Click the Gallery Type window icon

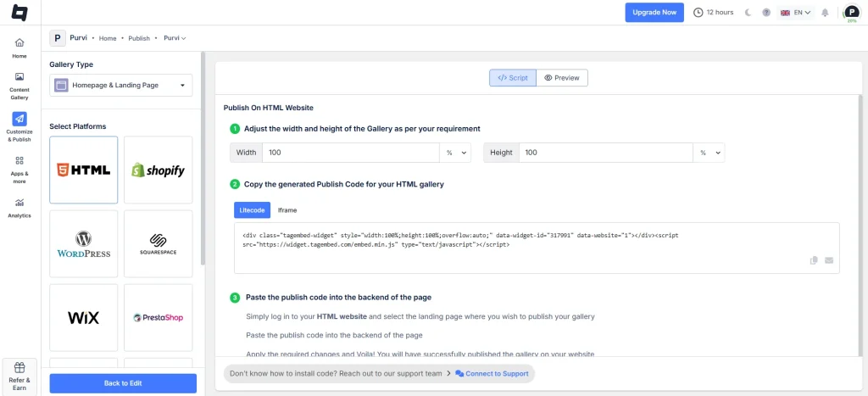(x=61, y=86)
